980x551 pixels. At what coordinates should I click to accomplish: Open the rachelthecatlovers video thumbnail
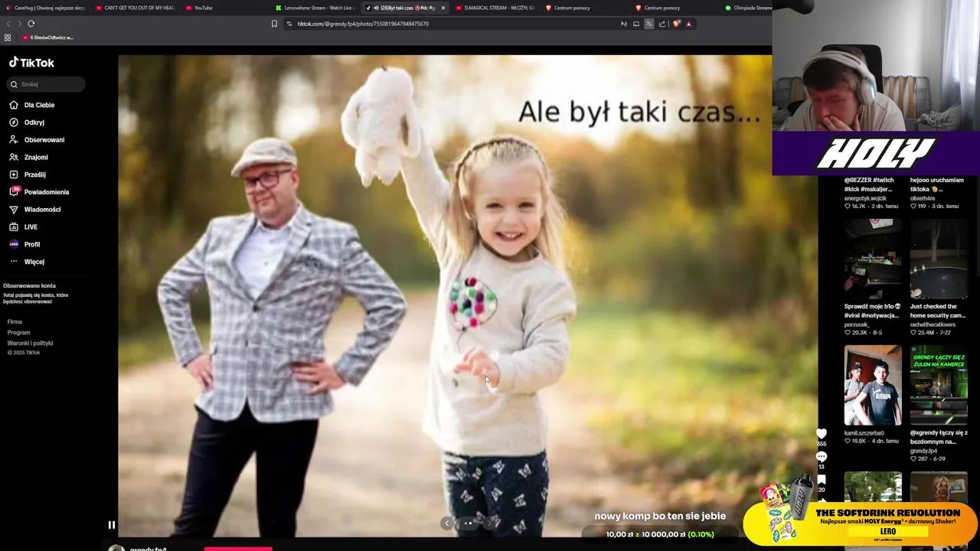click(939, 259)
